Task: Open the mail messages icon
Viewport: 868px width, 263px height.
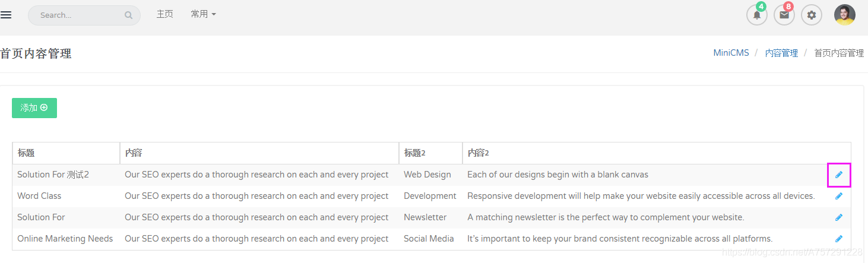Action: click(784, 15)
